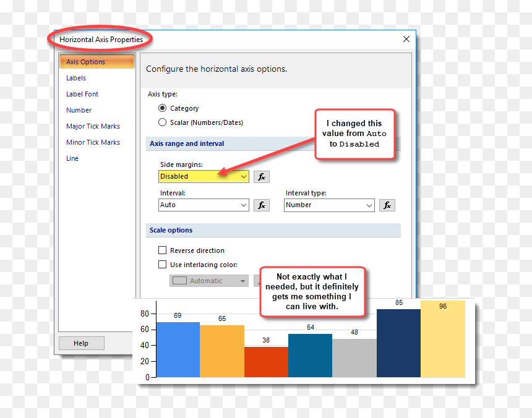This screenshot has width=532, height=418.
Task: Go to the Labels page
Action: click(x=76, y=78)
